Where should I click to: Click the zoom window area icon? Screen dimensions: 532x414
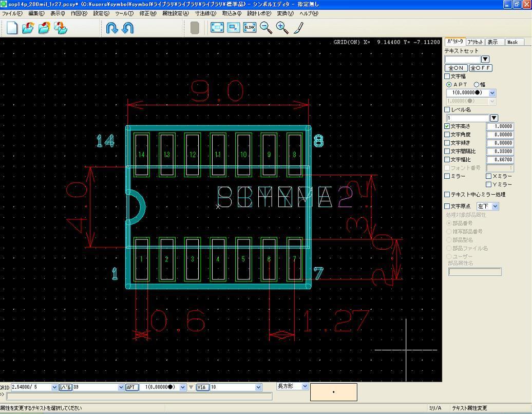click(234, 28)
